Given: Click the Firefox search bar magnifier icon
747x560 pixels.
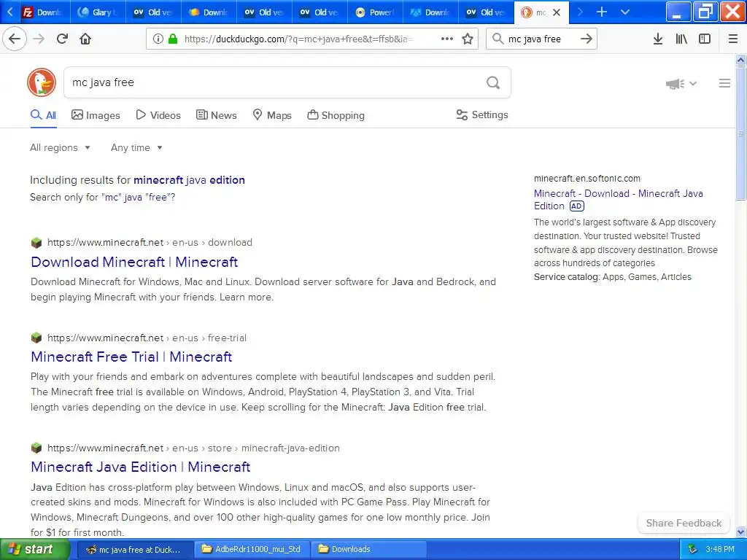Looking at the screenshot, I should (x=498, y=39).
